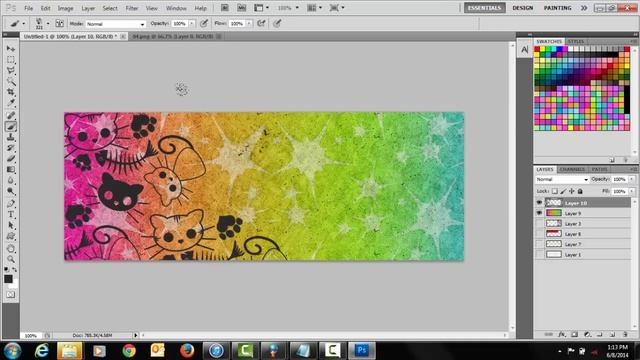
Task: Open brush Mode dropdown in options bar
Action: click(116, 24)
